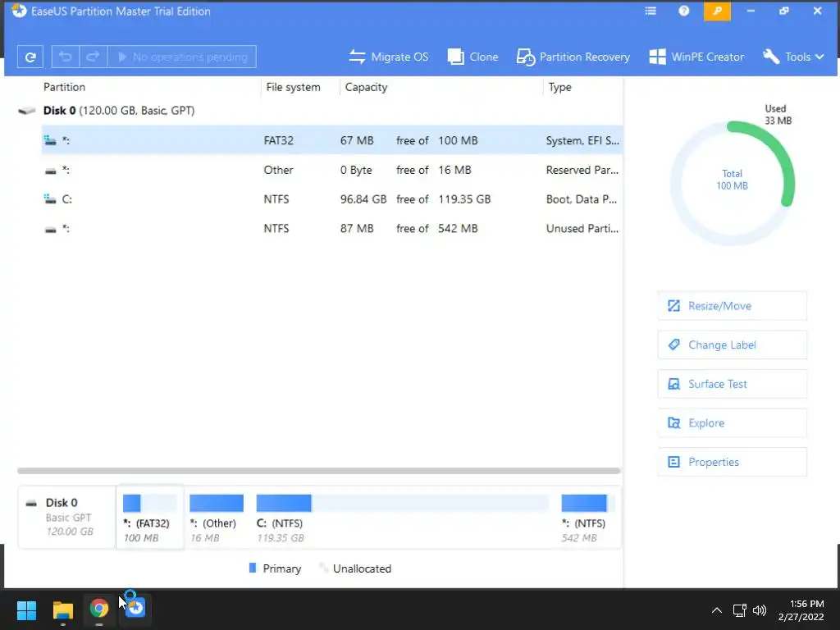Screen dimensions: 840x630
Task: Click EaseUS Partition Master taskbar icon
Action: pyautogui.click(x=135, y=609)
